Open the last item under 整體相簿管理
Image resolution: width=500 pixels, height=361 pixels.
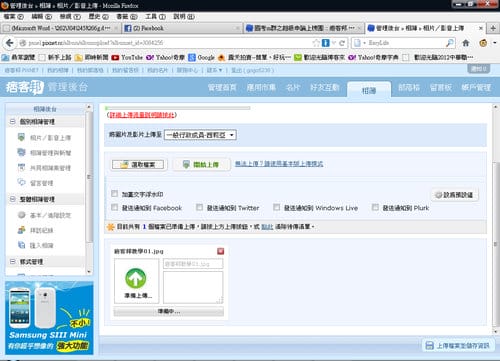coord(35,245)
